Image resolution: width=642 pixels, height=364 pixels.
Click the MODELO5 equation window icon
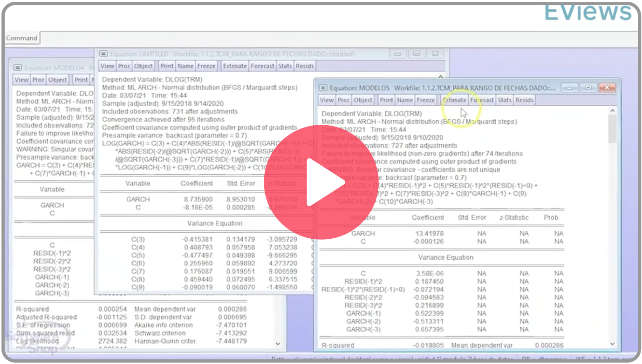click(323, 88)
